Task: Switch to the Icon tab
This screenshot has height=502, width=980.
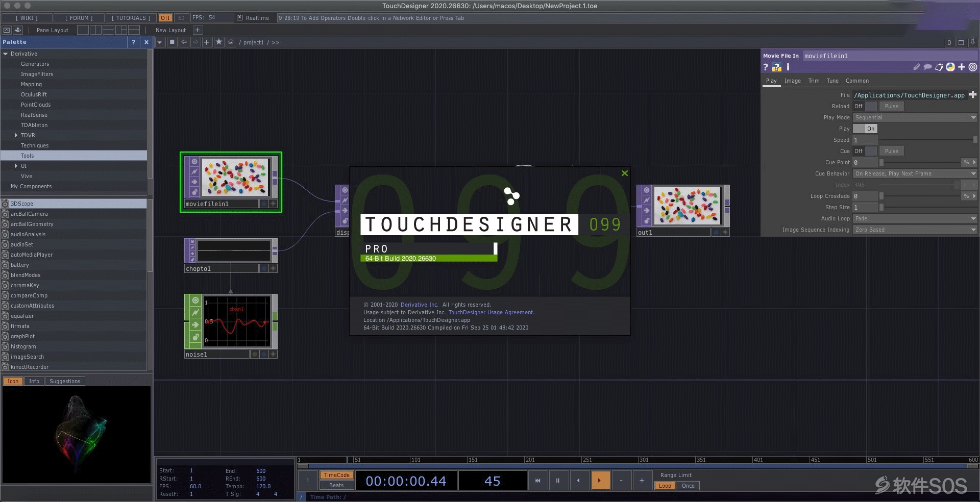Action: [x=13, y=381]
